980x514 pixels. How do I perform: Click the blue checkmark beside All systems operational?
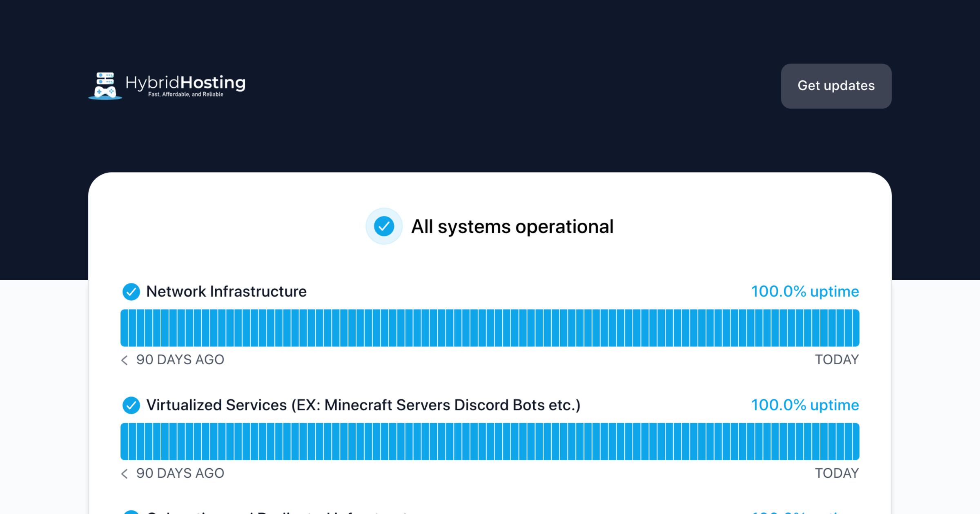384,226
